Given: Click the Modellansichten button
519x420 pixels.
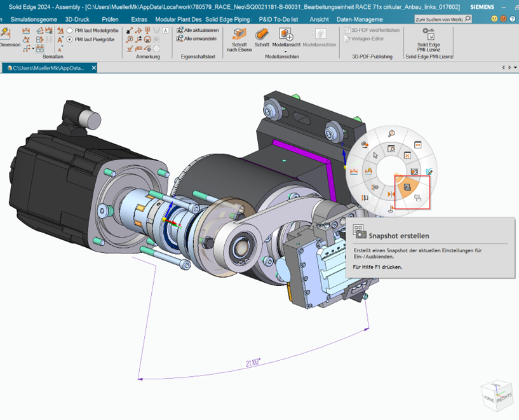Looking at the screenshot, I should pos(320,37).
